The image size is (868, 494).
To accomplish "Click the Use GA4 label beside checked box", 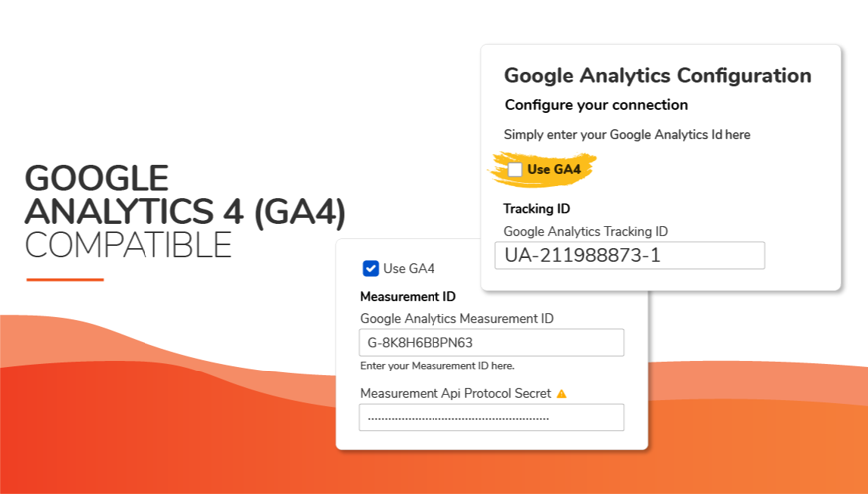I will pyautogui.click(x=409, y=268).
